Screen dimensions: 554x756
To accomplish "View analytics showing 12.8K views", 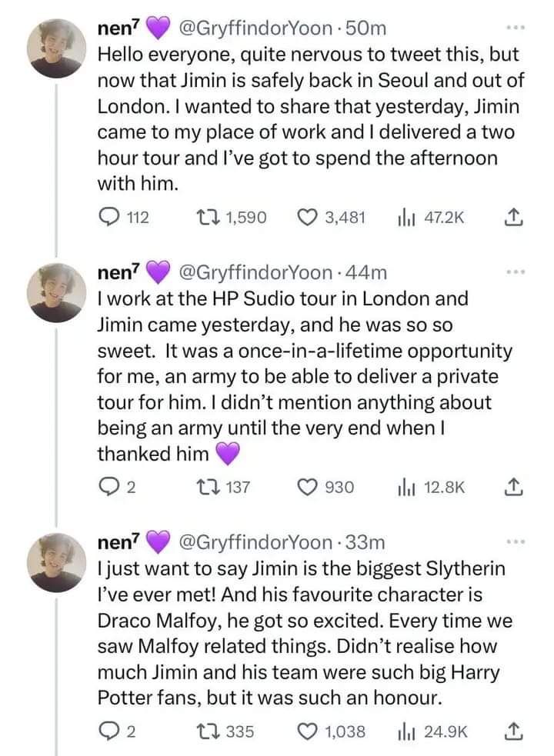I will pos(403,487).
